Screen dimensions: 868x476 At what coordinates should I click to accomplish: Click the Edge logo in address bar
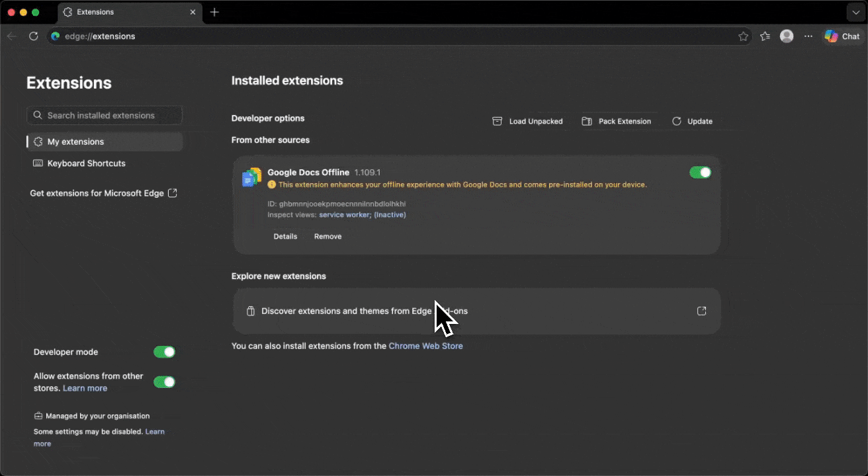(56, 36)
